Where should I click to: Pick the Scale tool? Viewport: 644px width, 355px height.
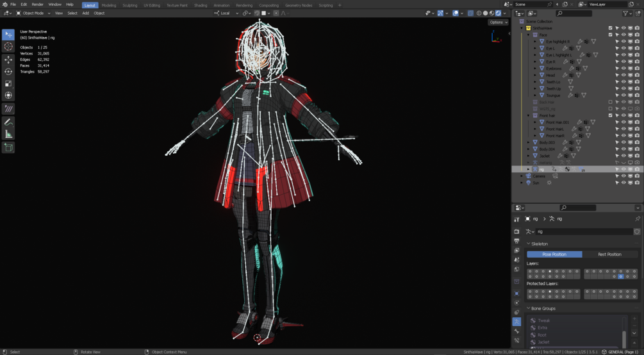[8, 83]
